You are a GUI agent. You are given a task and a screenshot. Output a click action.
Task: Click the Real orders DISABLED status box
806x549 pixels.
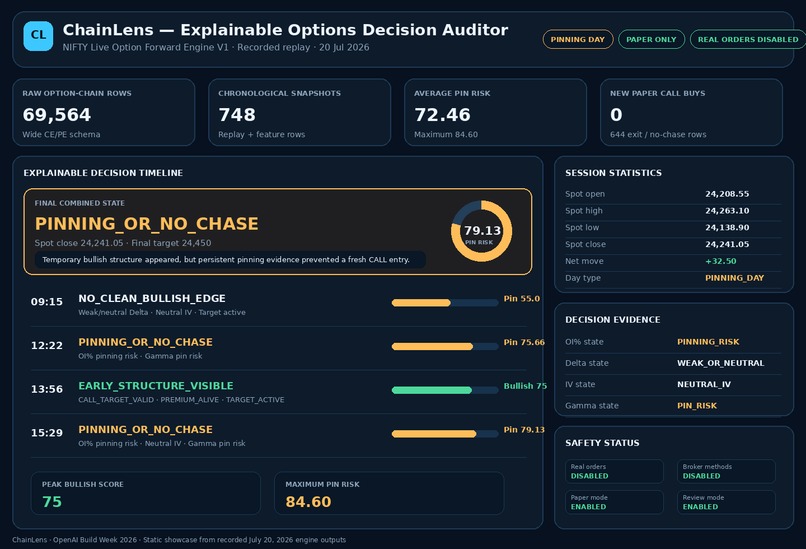point(614,471)
